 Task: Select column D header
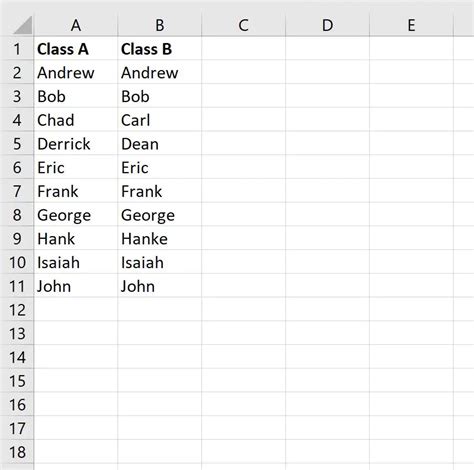[328, 25]
